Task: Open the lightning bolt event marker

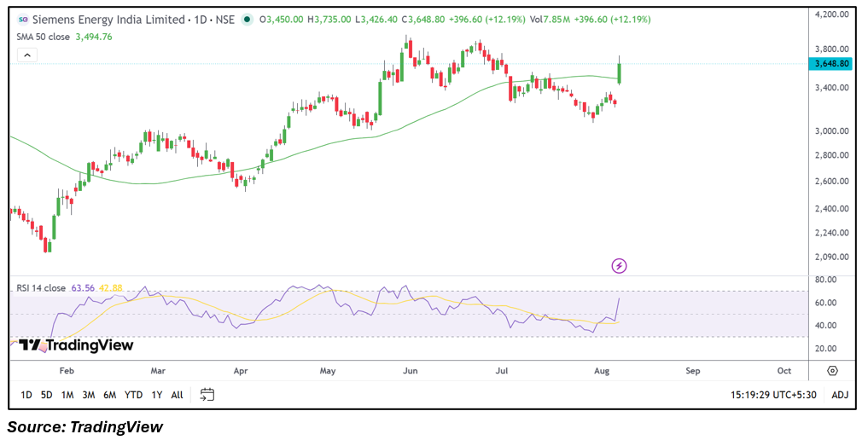Action: pos(619,266)
